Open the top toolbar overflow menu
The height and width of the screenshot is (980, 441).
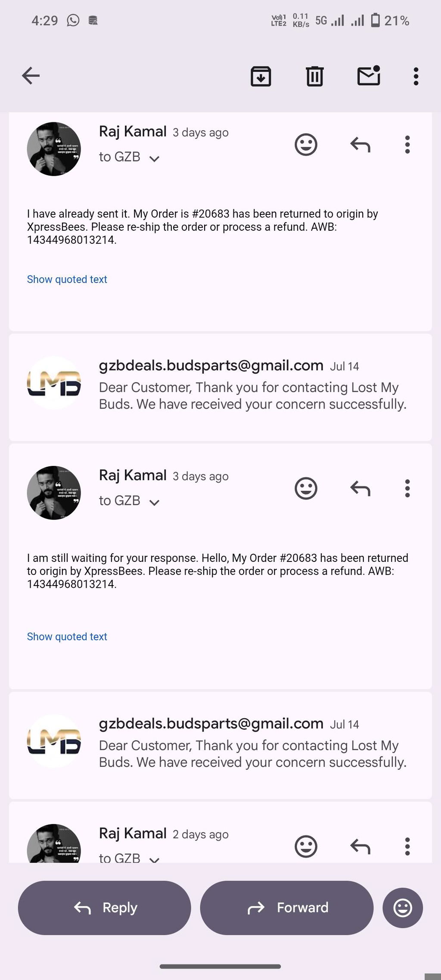coord(416,76)
